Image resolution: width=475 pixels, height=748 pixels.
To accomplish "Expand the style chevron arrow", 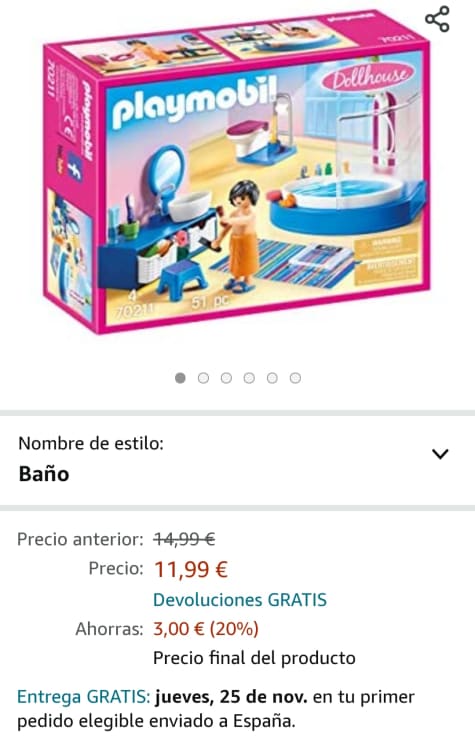I will click(440, 454).
